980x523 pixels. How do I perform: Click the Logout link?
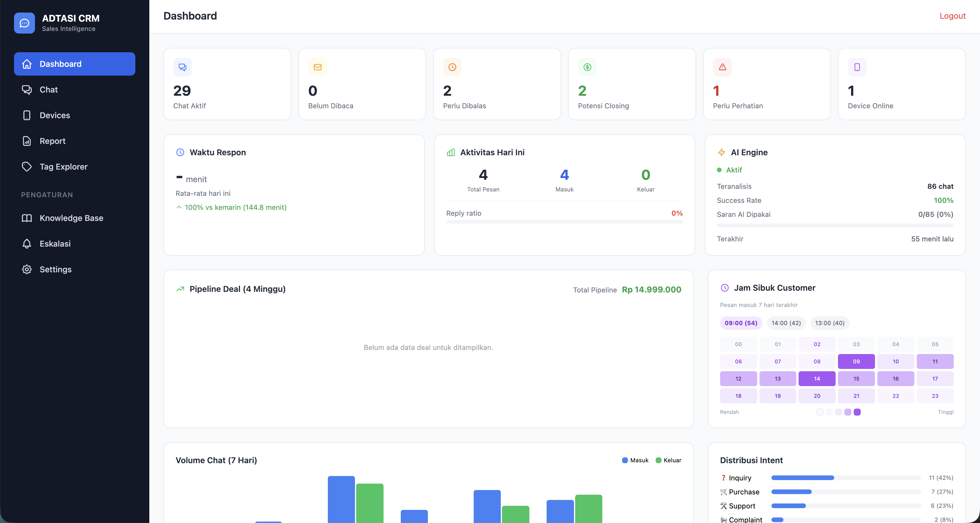click(x=952, y=15)
